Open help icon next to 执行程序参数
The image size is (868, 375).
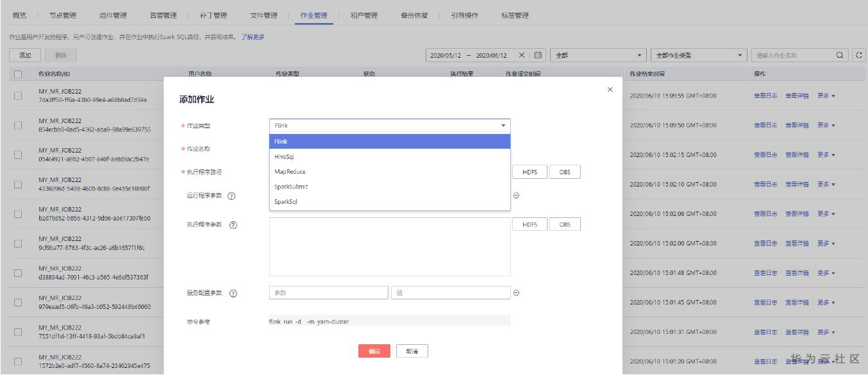point(233,224)
